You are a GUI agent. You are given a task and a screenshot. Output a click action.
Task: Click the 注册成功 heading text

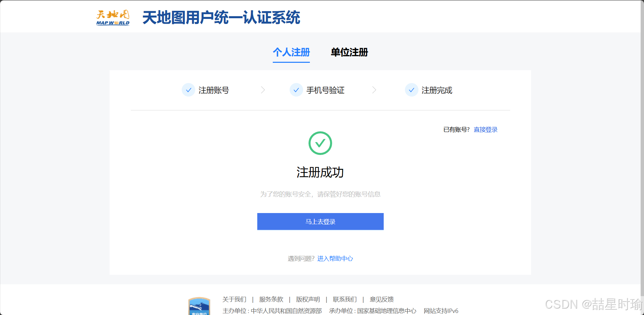coord(320,173)
